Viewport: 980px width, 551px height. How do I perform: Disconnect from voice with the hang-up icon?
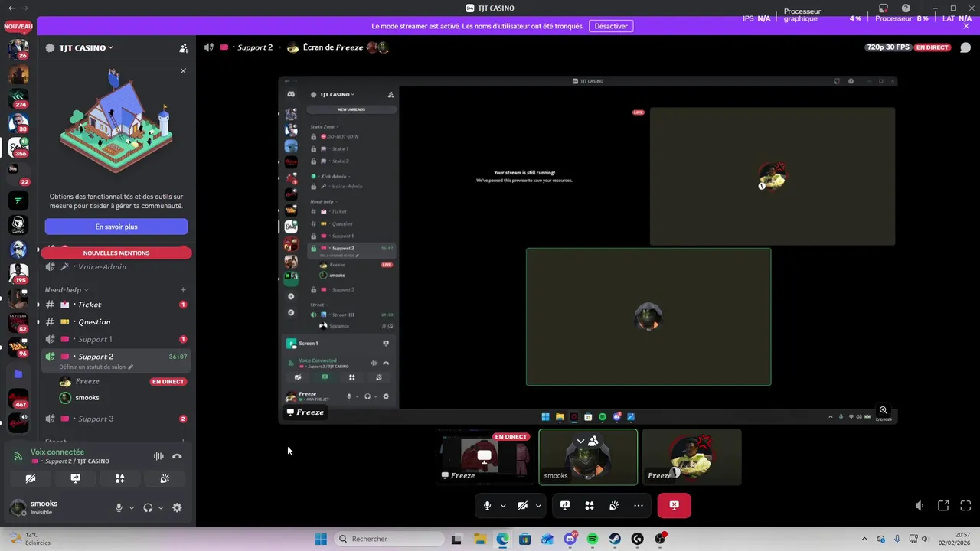(x=177, y=456)
